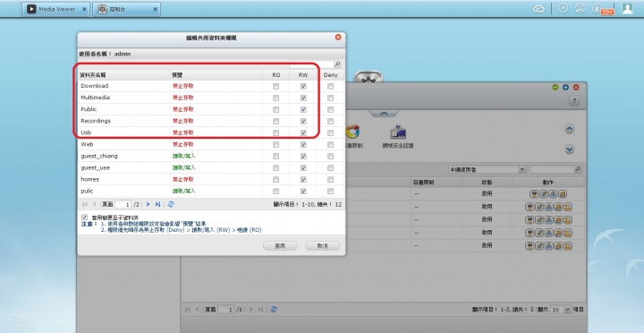Click search magnifier in permissions dialog
The height and width of the screenshot is (333, 644).
337,64
